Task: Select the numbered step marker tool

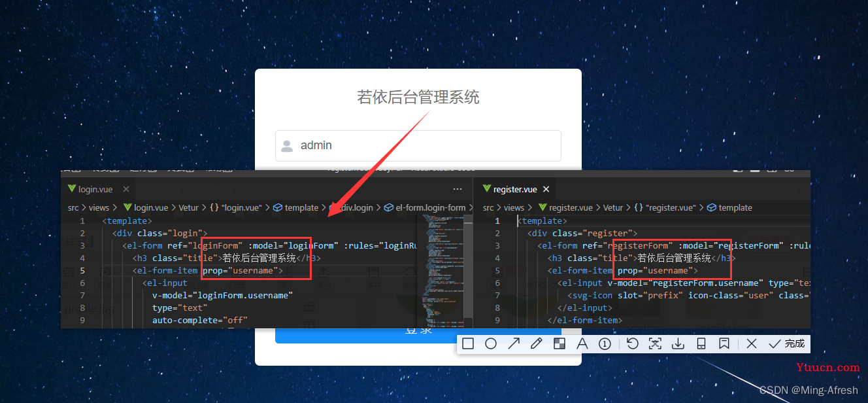Action: click(605, 343)
